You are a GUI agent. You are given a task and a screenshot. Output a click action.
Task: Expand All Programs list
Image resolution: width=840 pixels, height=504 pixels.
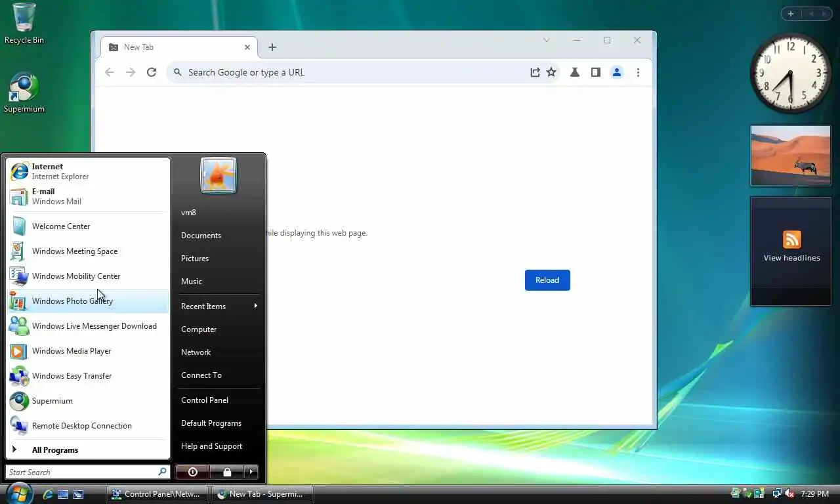pyautogui.click(x=88, y=450)
